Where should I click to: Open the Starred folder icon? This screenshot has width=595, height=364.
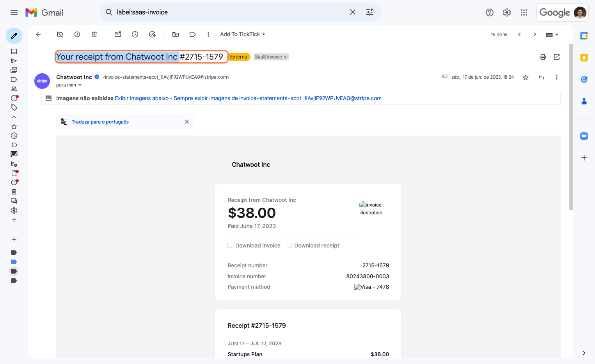[14, 127]
